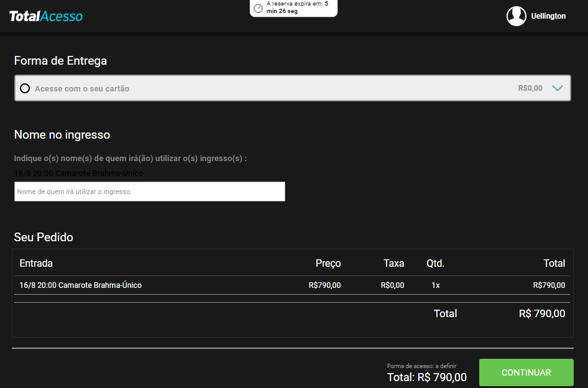Click the 'Total: R$ 790,00' footer text
The image size is (588, 388).
[427, 377]
